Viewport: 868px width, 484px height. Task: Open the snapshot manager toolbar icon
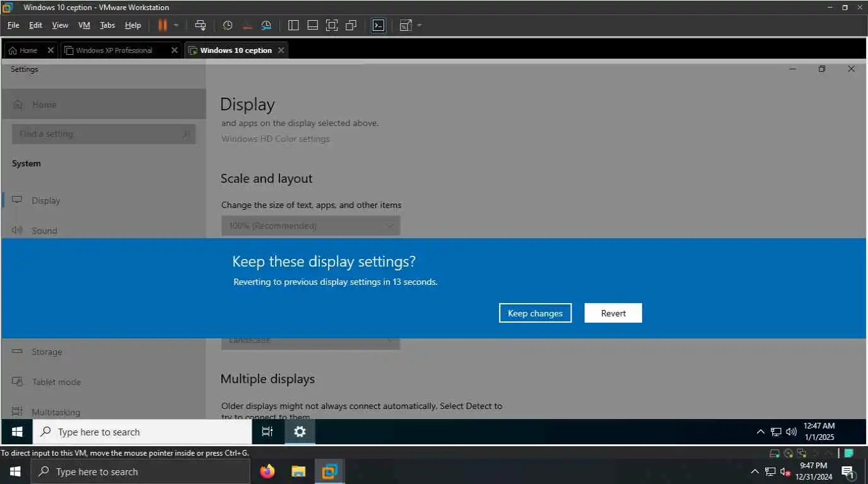click(x=266, y=25)
